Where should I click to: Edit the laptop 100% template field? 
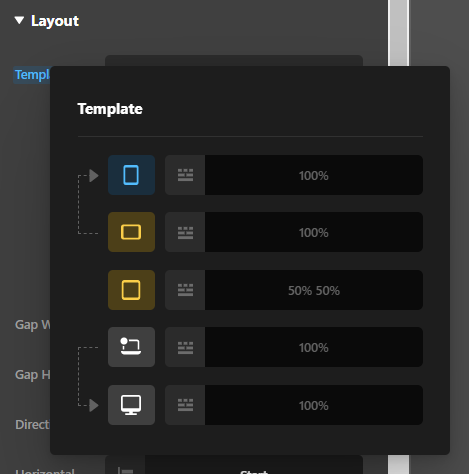(x=314, y=347)
